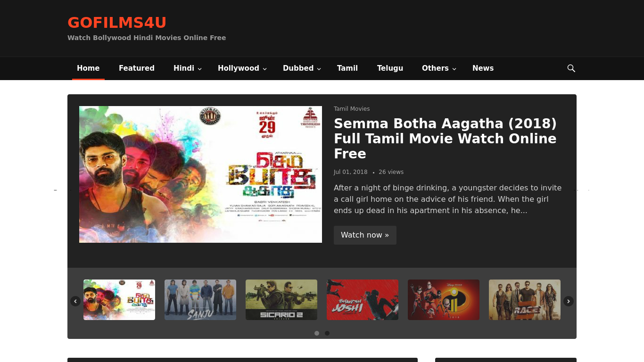
Task: Open the Semma Botha Aagatha title link
Action: click(x=445, y=139)
